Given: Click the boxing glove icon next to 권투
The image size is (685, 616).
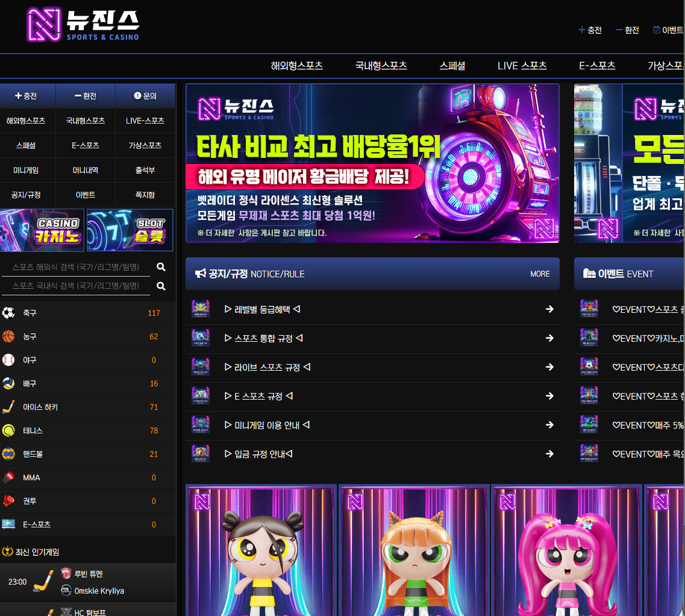Looking at the screenshot, I should tap(8, 501).
